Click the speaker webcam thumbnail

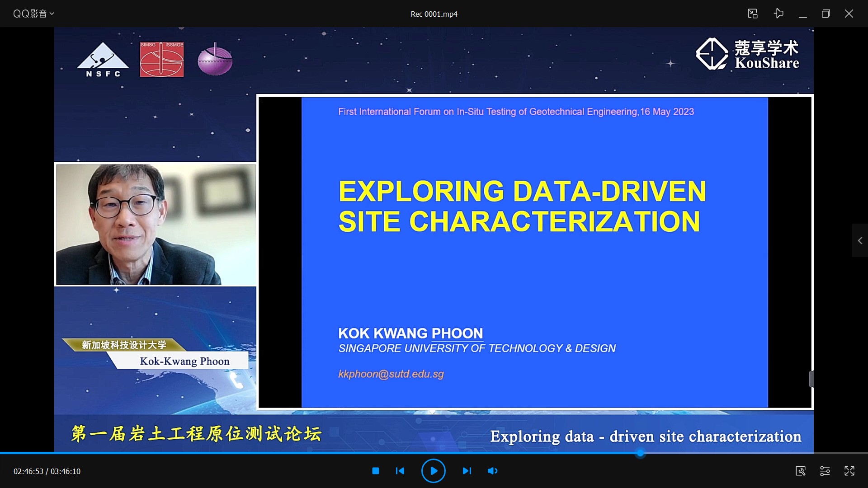(x=155, y=224)
